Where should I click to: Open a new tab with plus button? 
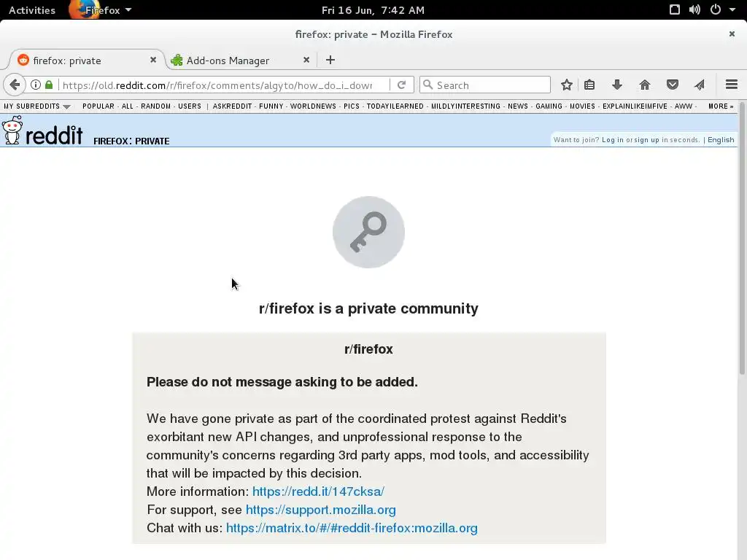(330, 60)
